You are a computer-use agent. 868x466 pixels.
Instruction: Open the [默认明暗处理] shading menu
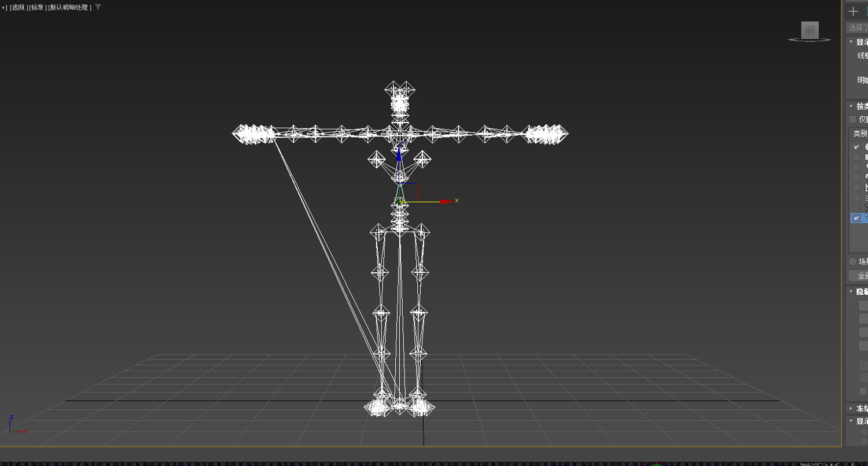(x=69, y=8)
